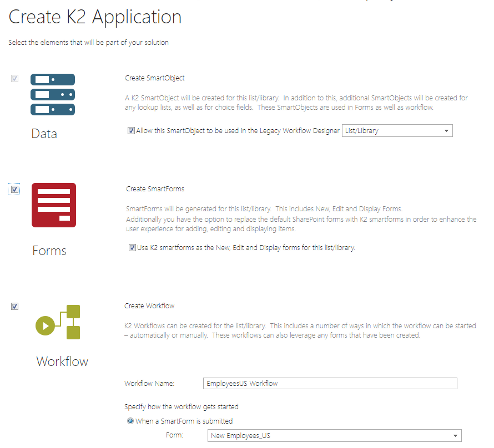Viewport: 494px width, 448px height.
Task: Click 'Select the elements' instruction text
Action: point(88,43)
